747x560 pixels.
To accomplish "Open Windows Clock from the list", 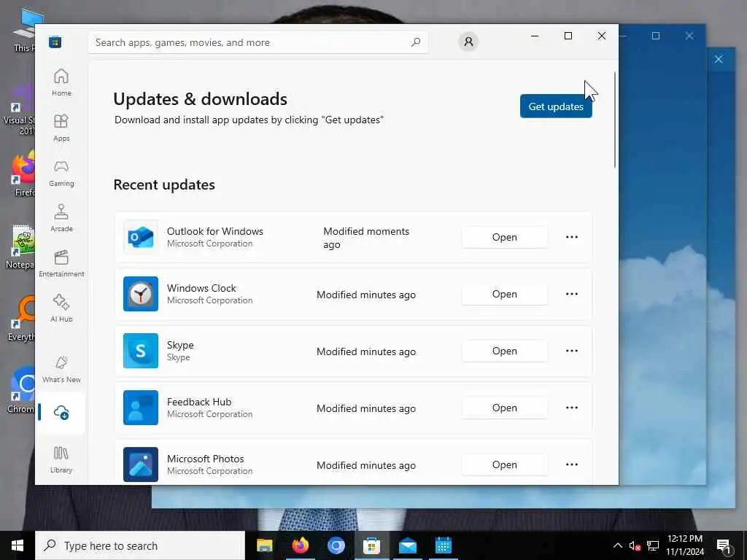I will pyautogui.click(x=505, y=294).
